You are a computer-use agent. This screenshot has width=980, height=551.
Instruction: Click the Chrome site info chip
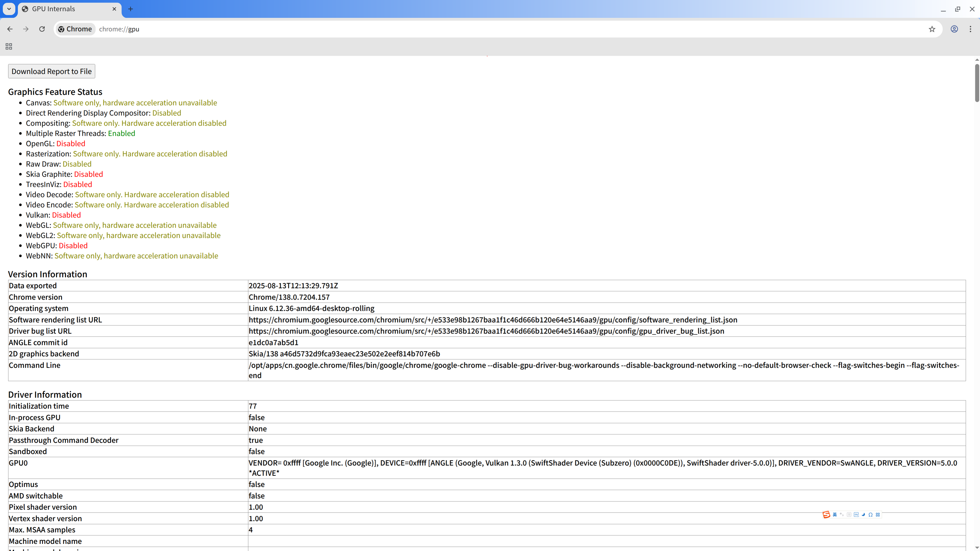75,29
